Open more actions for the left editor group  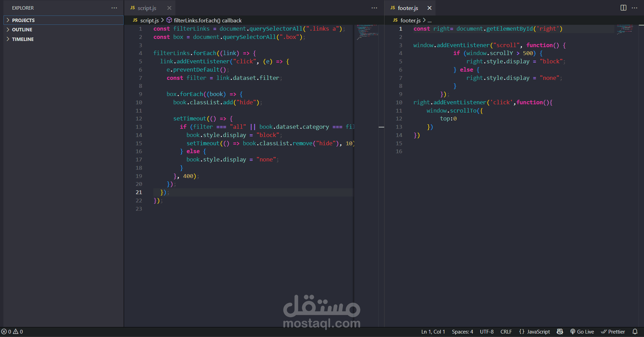coord(374,8)
